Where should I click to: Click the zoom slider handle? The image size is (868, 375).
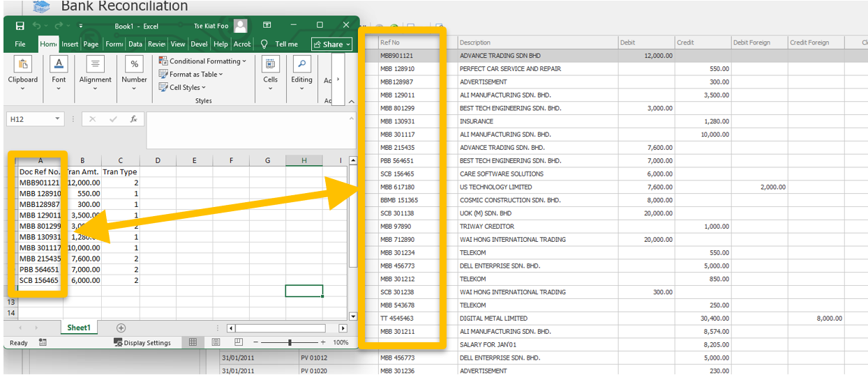(290, 342)
